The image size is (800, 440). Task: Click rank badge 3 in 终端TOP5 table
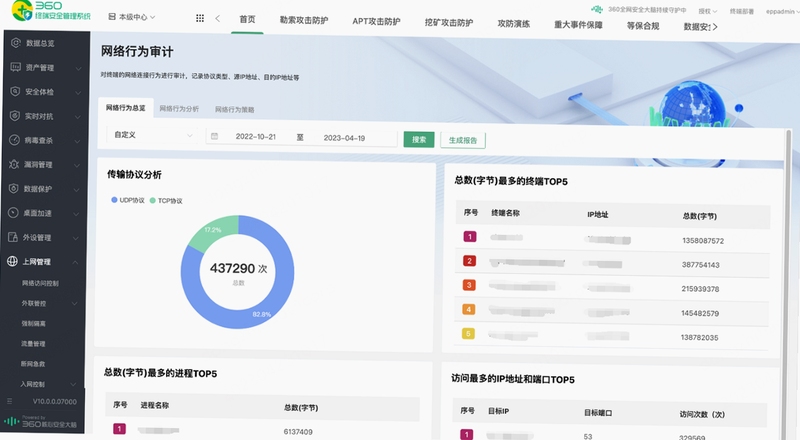click(x=469, y=285)
